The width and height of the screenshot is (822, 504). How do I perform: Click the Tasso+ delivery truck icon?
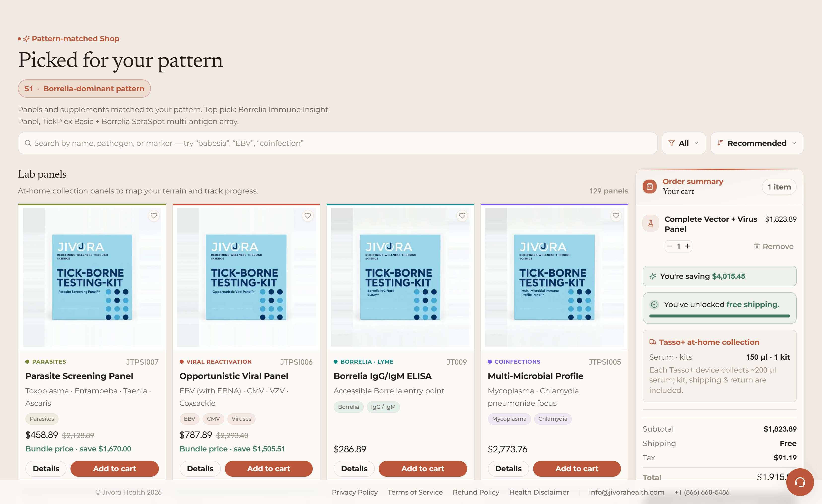pyautogui.click(x=652, y=342)
